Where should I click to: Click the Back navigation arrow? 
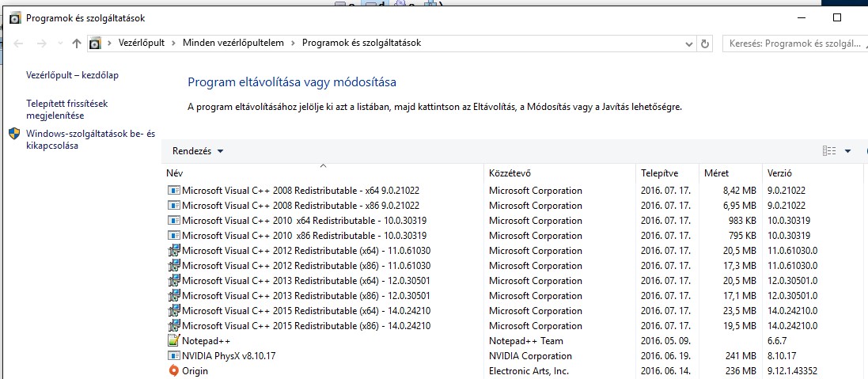[x=17, y=44]
